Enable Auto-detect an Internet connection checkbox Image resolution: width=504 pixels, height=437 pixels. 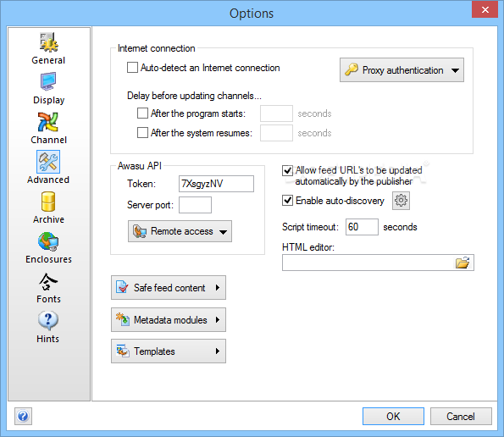coord(132,68)
